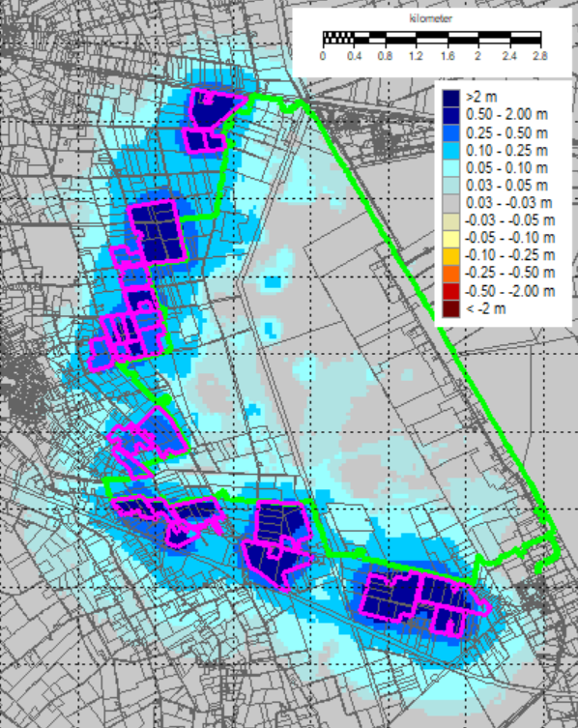The height and width of the screenshot is (728, 578).
Task: Click the -0.05 - -0.10 m yellow swatch
Action: pos(450,239)
